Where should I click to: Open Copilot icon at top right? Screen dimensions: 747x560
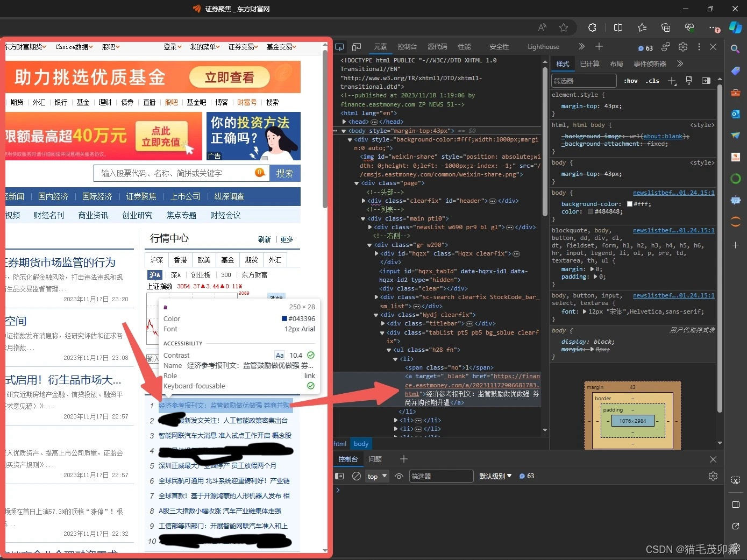[x=735, y=27]
